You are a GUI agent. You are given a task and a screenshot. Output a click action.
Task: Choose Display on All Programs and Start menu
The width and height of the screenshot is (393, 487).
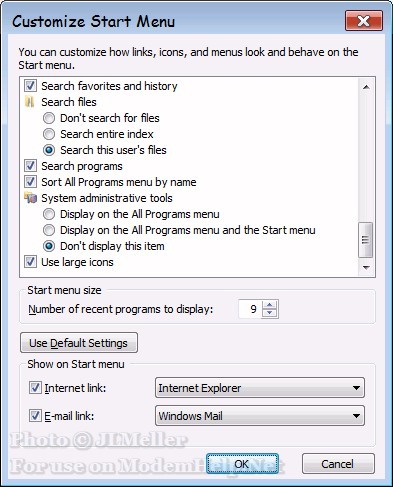click(x=49, y=230)
